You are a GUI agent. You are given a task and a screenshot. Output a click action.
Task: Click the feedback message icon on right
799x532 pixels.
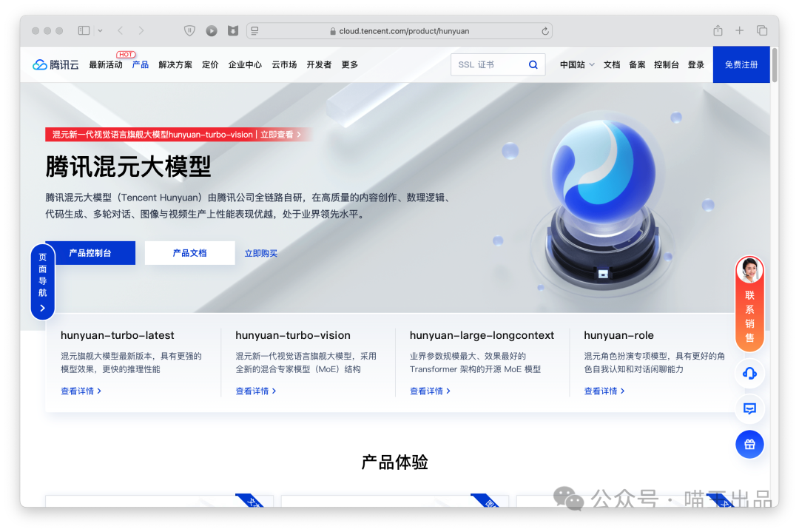pyautogui.click(x=749, y=408)
